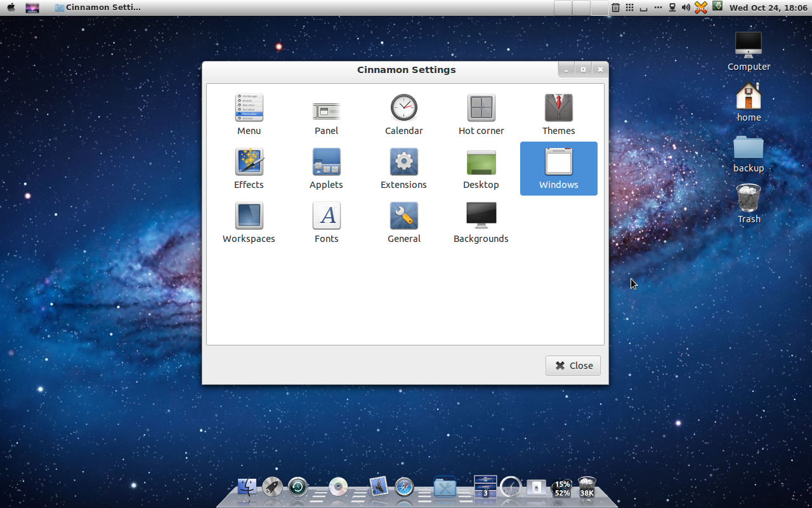Image resolution: width=812 pixels, height=508 pixels.
Task: Open the Mail stamp icon in dock
Action: 379,487
